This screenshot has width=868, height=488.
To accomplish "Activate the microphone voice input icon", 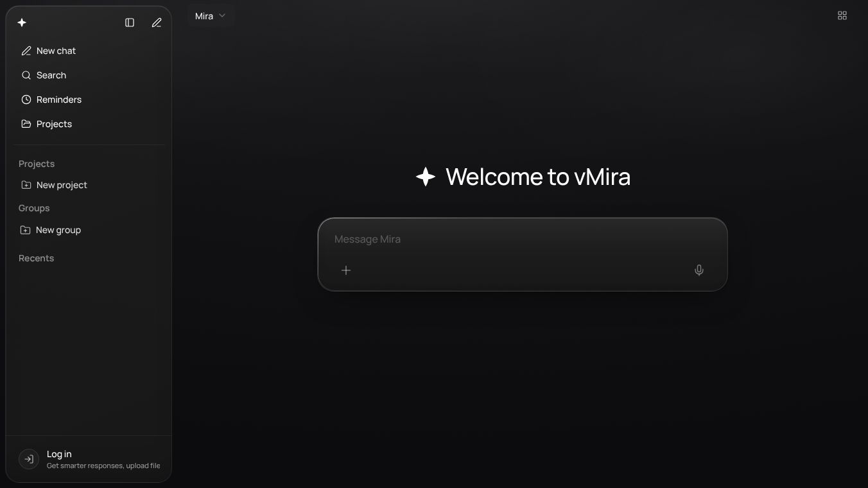I will (x=699, y=270).
